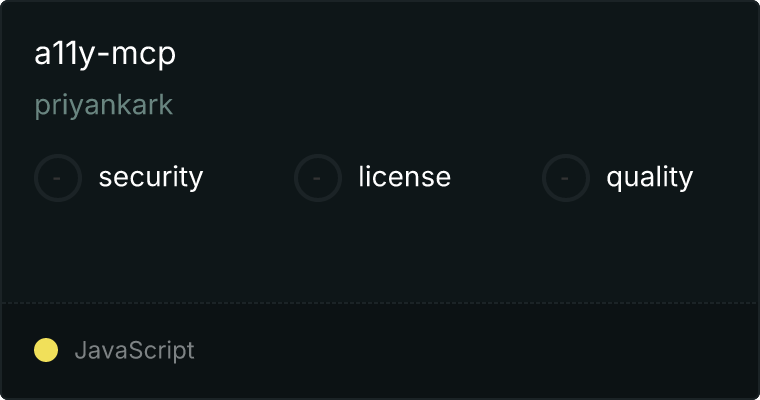Select the quality text label
Image resolution: width=760 pixels, height=400 pixels.
point(649,177)
